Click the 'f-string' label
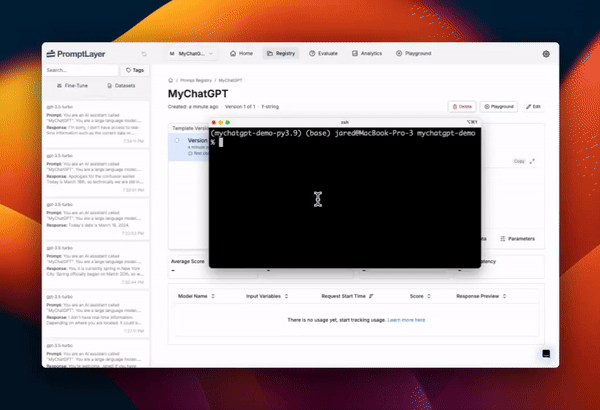The image size is (600, 410). click(270, 107)
